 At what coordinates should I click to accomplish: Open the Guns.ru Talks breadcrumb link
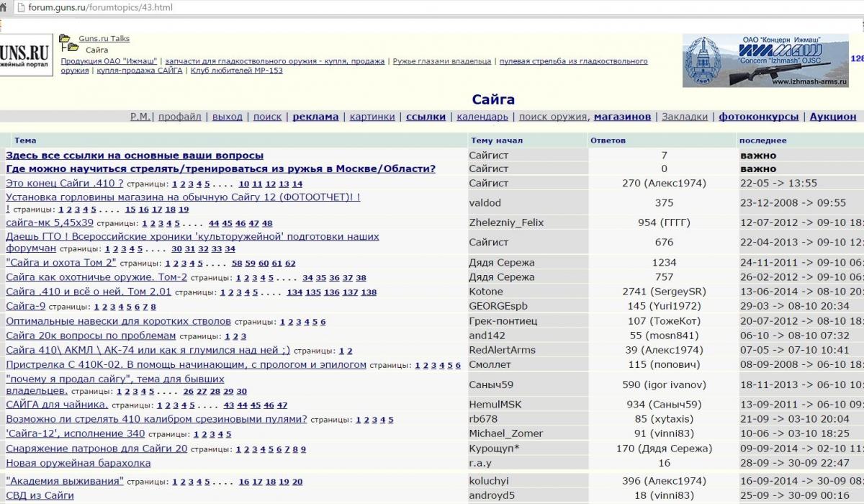tap(104, 38)
